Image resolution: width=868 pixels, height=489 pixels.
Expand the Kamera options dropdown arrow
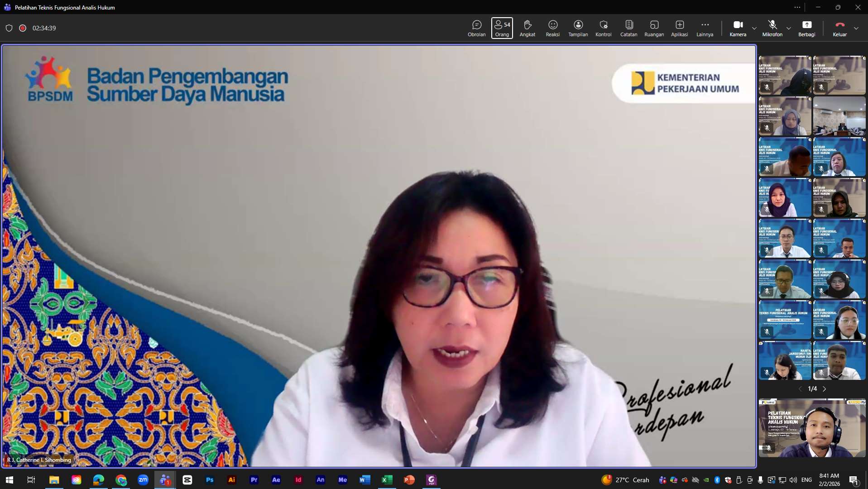pos(754,28)
